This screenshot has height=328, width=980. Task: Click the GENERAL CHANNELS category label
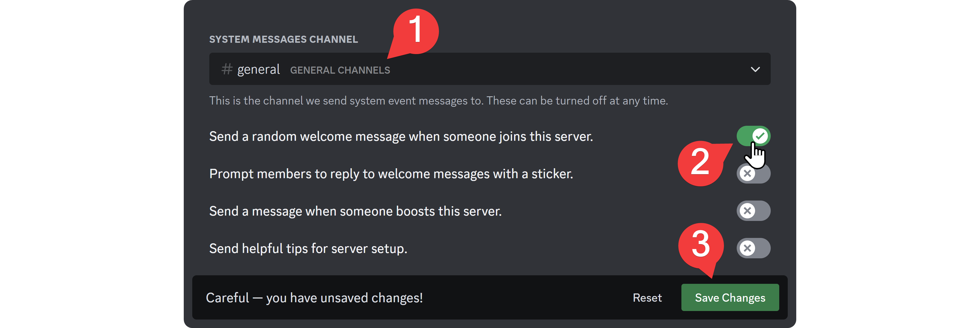tap(340, 70)
